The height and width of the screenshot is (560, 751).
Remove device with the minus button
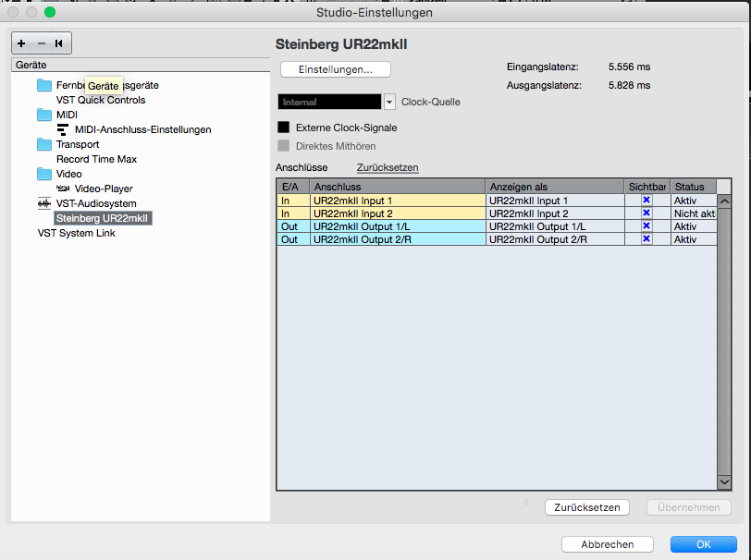pos(42,43)
